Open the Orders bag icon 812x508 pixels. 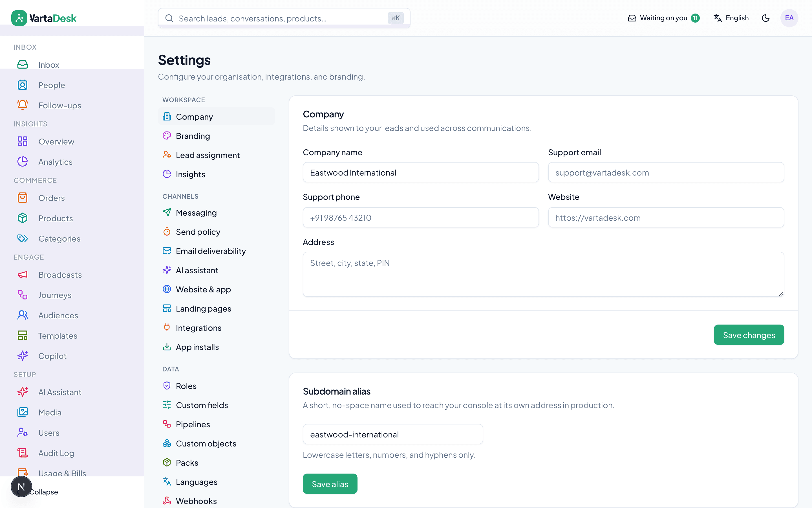[23, 198]
